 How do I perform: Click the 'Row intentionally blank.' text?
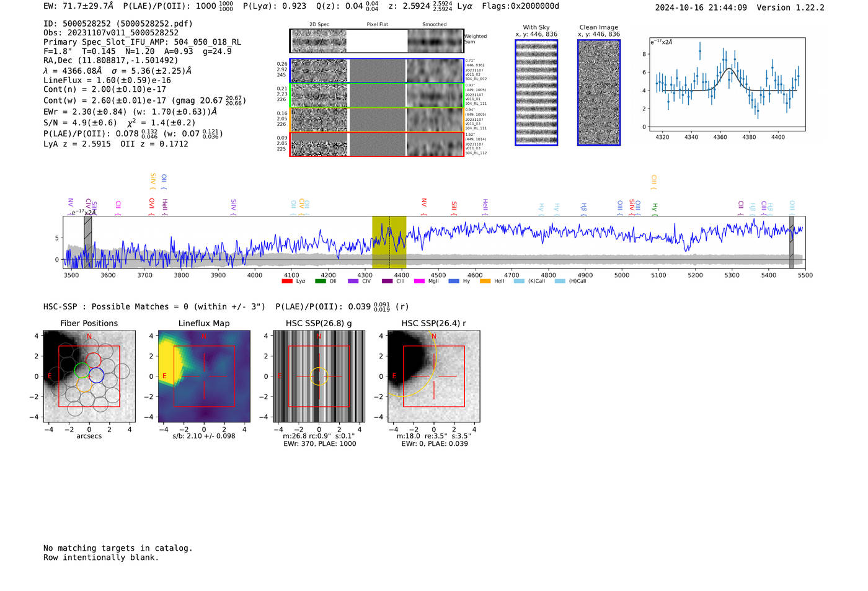pyautogui.click(x=101, y=558)
